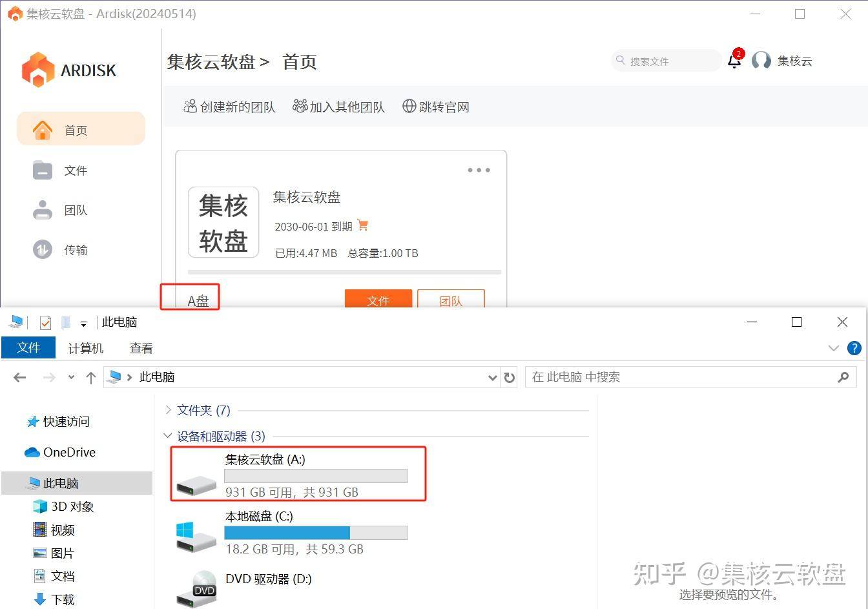This screenshot has height=609, width=868.
Task: Click 跳转官网 in the toolbar
Action: pyautogui.click(x=436, y=107)
